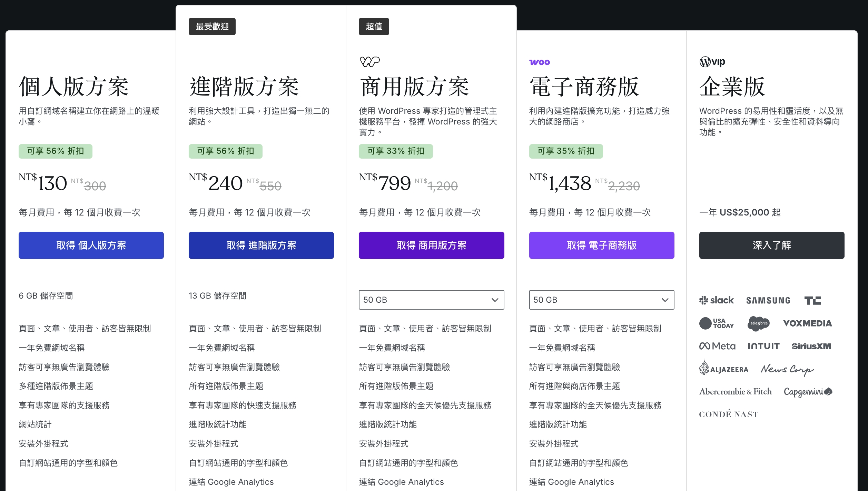Click 取得 商用版方案 button
Screen dimensions: 868x491
point(431,245)
